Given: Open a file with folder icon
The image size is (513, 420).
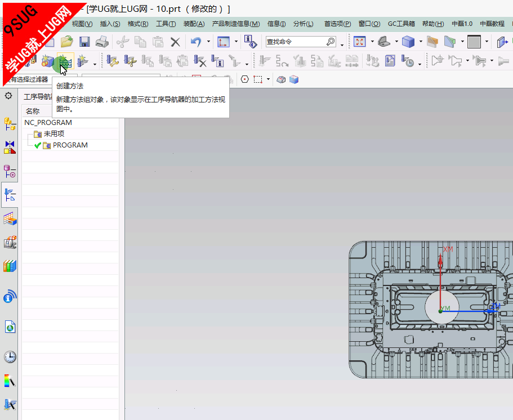Looking at the screenshot, I should [67, 42].
